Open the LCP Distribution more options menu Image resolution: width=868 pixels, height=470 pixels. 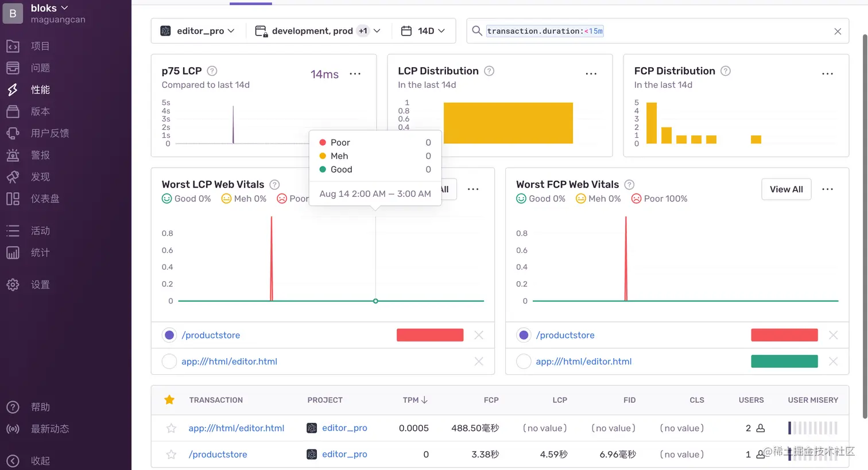[x=591, y=74]
